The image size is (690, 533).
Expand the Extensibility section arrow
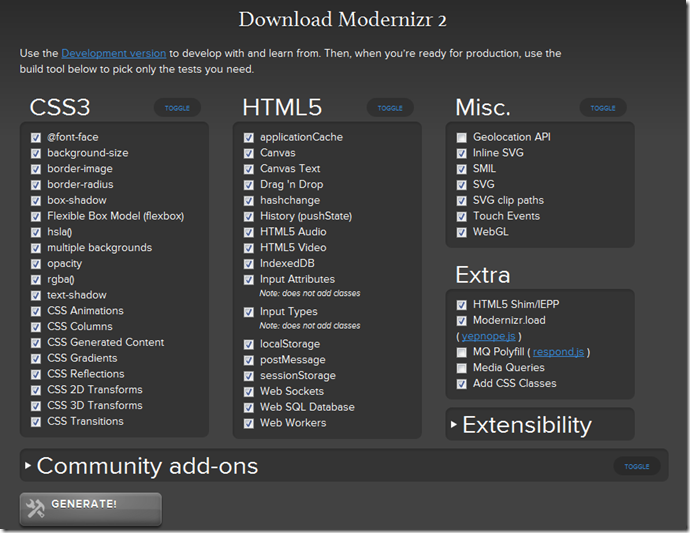pyautogui.click(x=454, y=425)
